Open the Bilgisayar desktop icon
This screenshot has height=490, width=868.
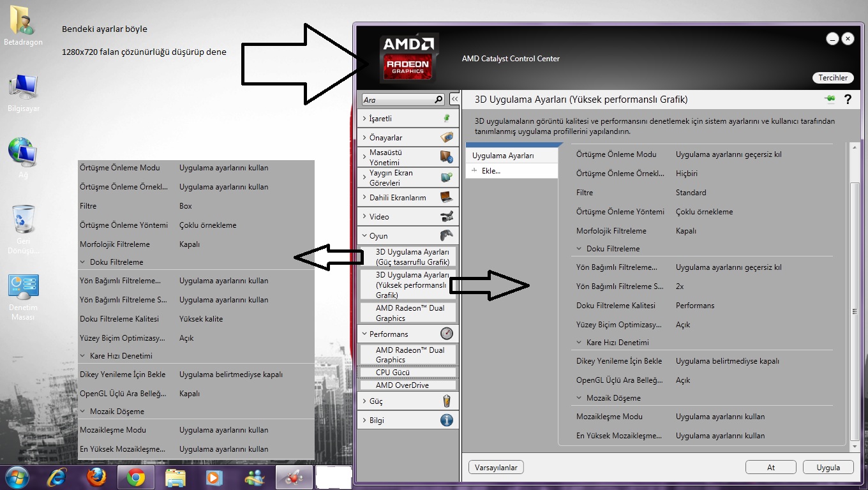23,94
